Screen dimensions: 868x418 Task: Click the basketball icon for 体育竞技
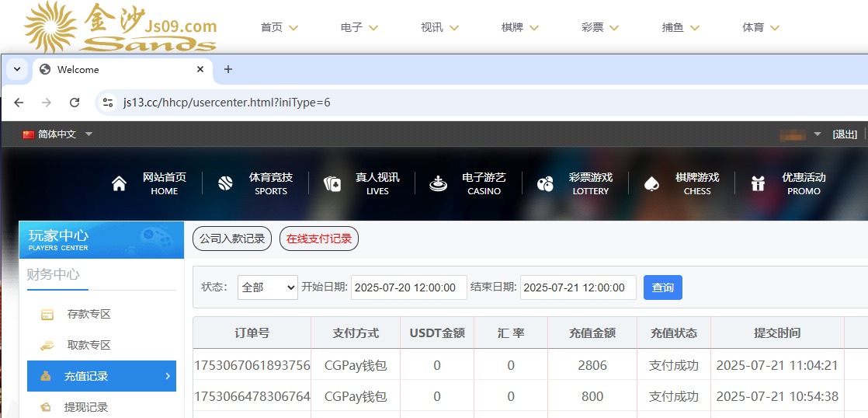(225, 184)
